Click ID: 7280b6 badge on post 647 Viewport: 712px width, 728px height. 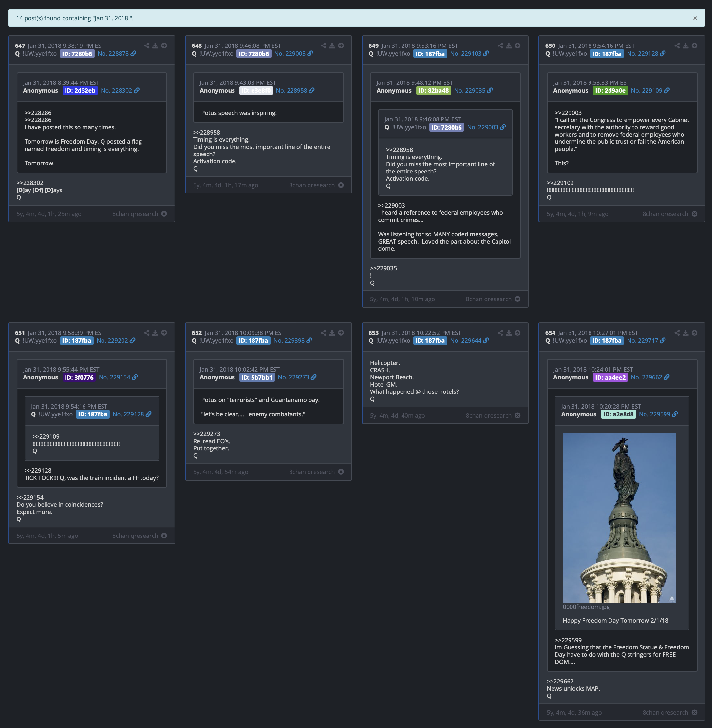[77, 53]
